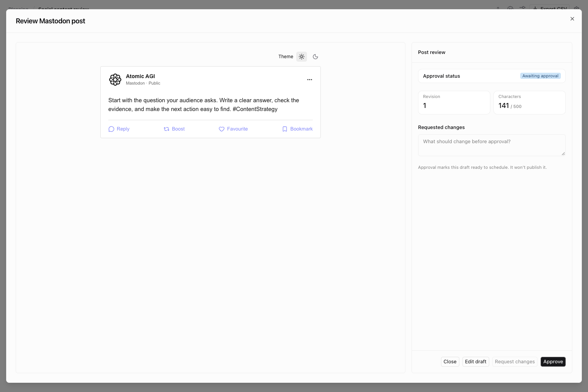Open Edit draft
This screenshot has height=392, width=588.
click(476, 362)
